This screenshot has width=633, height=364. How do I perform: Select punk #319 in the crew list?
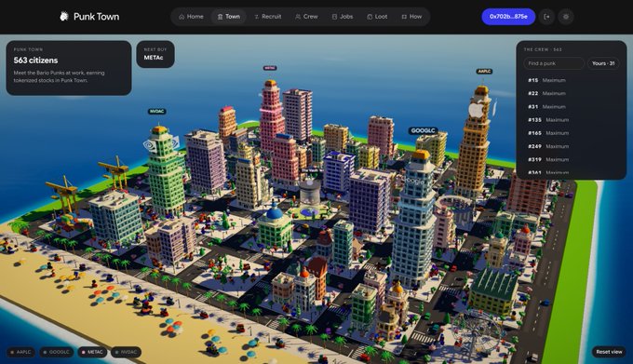[572, 160]
